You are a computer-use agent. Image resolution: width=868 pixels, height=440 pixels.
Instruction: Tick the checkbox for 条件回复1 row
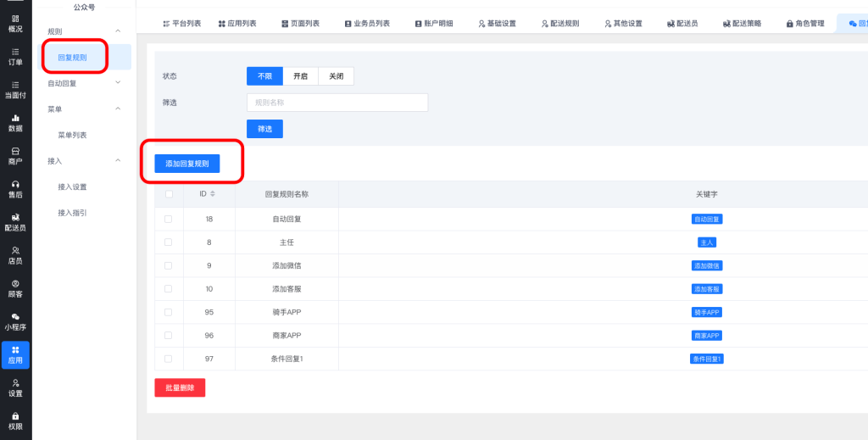(169, 359)
